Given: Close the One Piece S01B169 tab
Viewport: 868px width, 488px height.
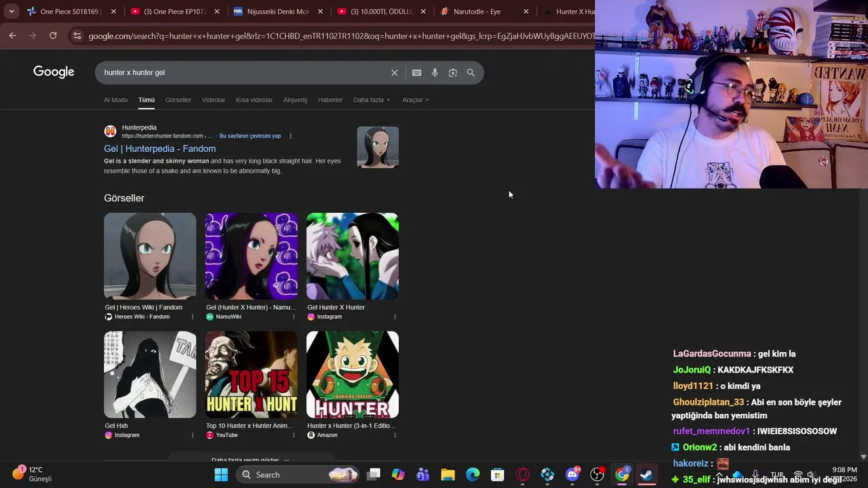Looking at the screenshot, I should click(x=113, y=12).
